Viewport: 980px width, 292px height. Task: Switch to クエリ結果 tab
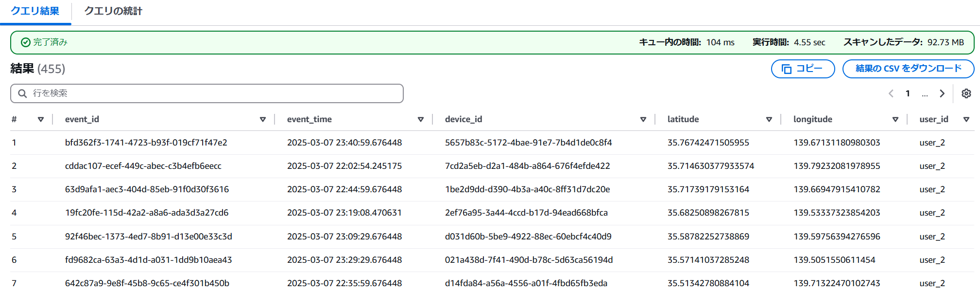point(35,11)
